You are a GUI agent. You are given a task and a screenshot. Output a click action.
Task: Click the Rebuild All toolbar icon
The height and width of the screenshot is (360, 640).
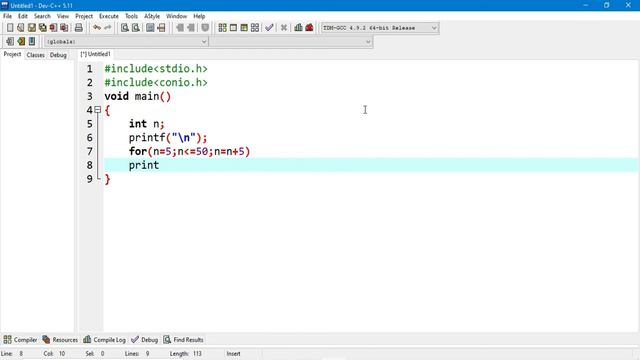pos(255,28)
